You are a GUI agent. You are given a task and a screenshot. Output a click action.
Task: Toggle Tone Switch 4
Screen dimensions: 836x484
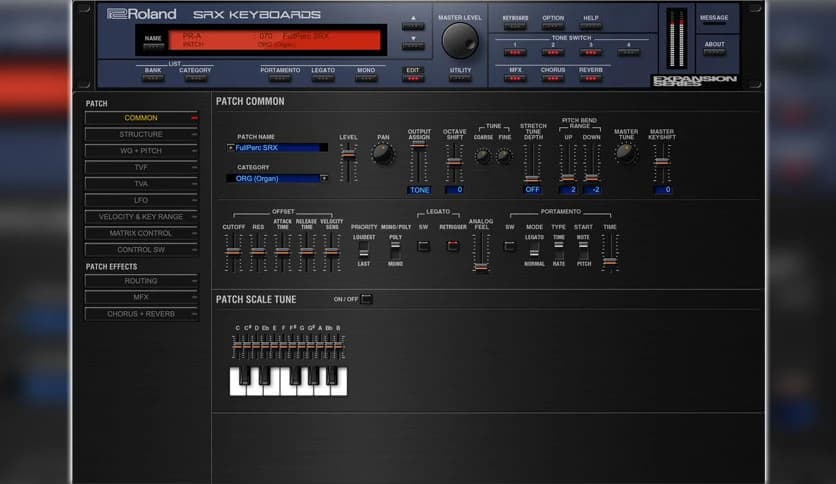(628, 52)
